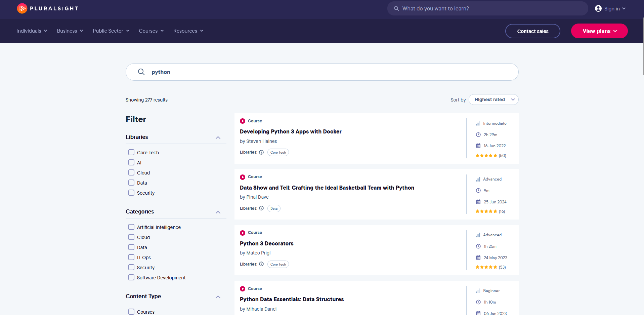Click the Contact sales button
The image size is (644, 315).
click(533, 31)
